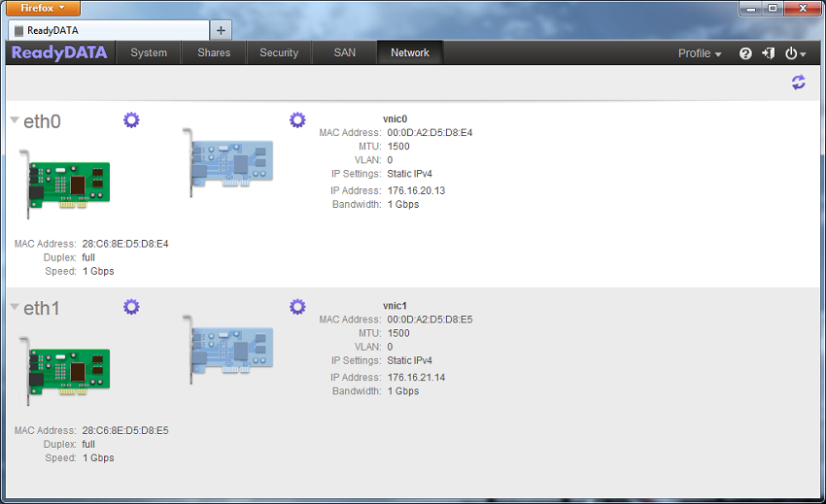Viewport: 826px width, 504px height.
Task: Select the eth0 green network card image
Action: 65,184
